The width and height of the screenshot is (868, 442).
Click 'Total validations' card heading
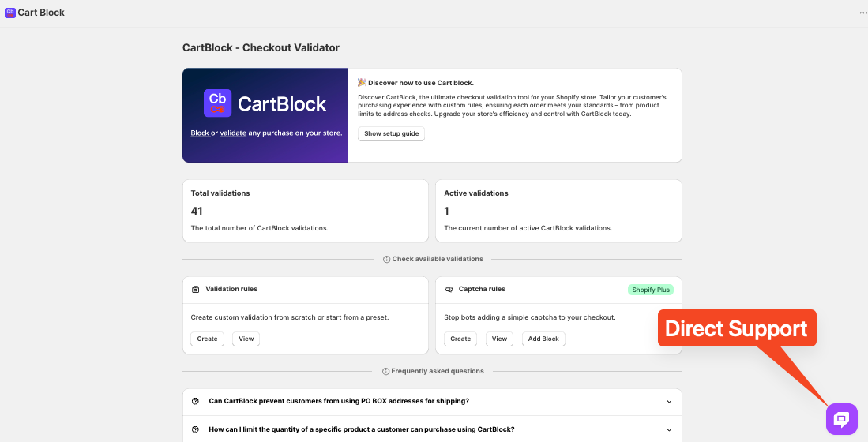(x=220, y=193)
